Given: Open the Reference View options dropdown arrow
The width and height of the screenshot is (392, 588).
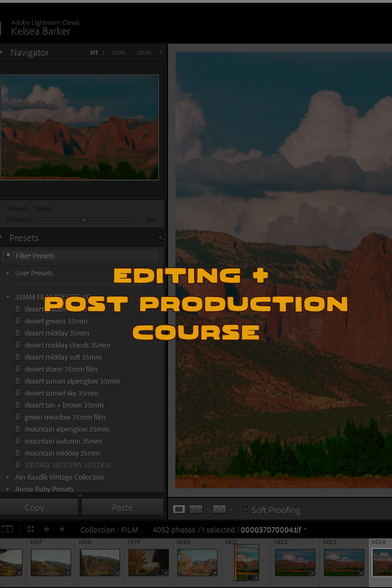Looking at the screenshot, I should (x=207, y=510).
